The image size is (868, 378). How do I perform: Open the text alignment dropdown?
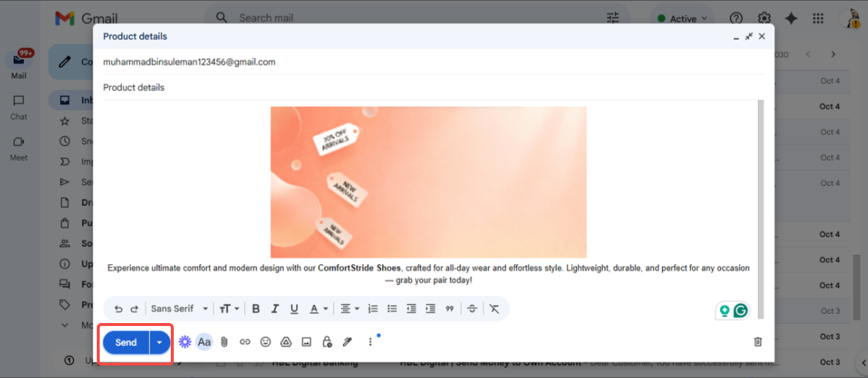tap(349, 309)
